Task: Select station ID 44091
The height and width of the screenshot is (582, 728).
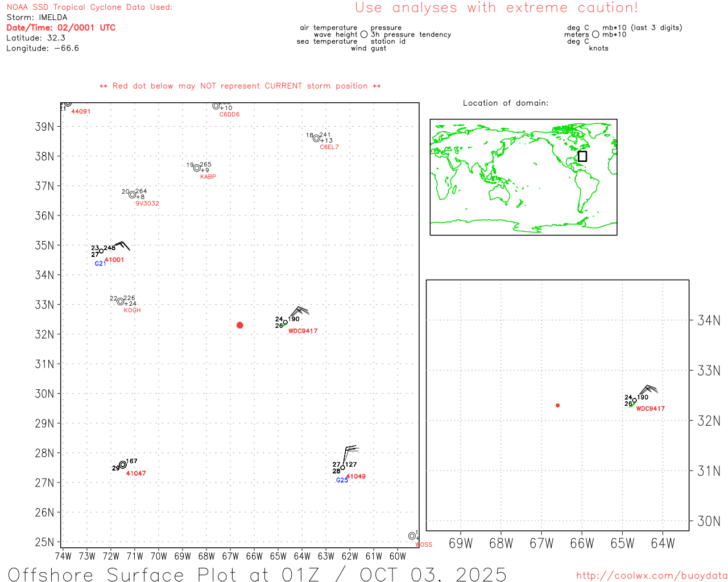Action: pos(81,111)
